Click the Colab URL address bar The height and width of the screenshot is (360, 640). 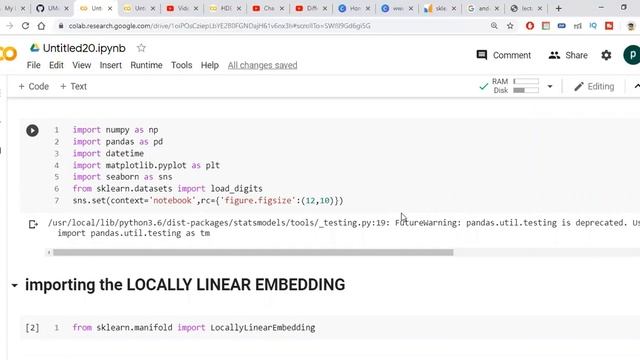point(220,26)
